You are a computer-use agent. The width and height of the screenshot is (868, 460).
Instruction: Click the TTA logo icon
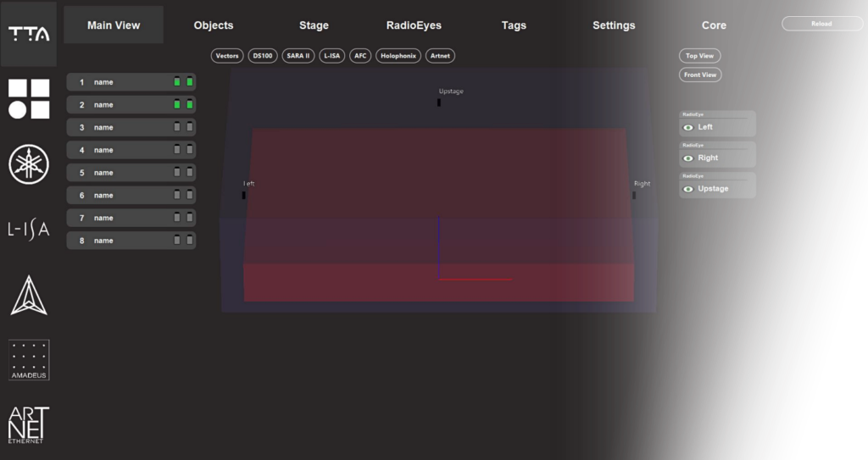[29, 35]
